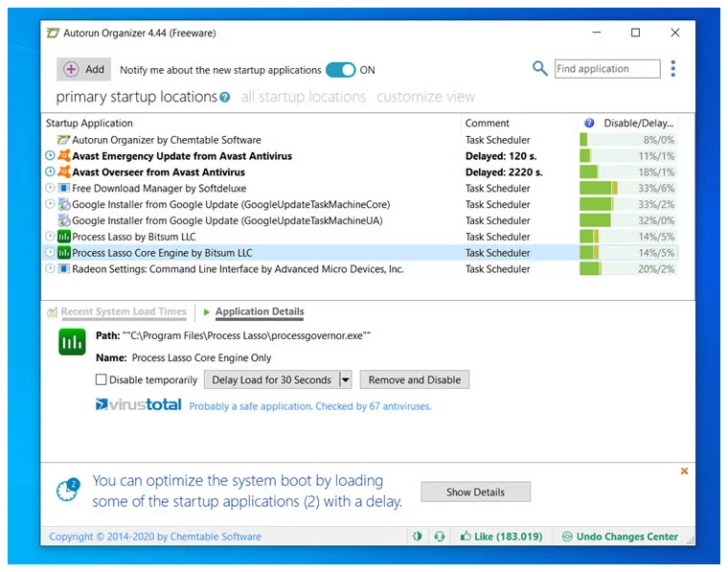Sort by Startup Application column header

(x=89, y=123)
